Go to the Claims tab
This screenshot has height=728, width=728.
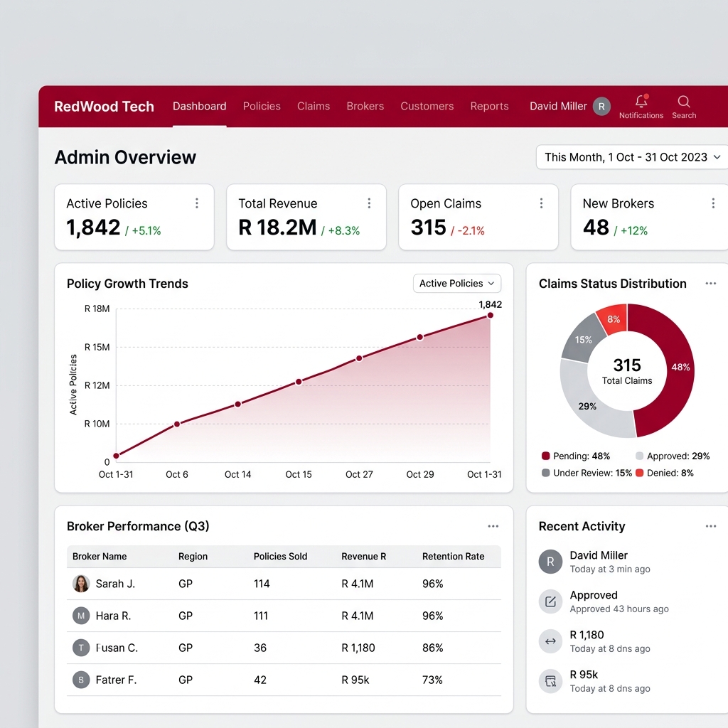(314, 107)
